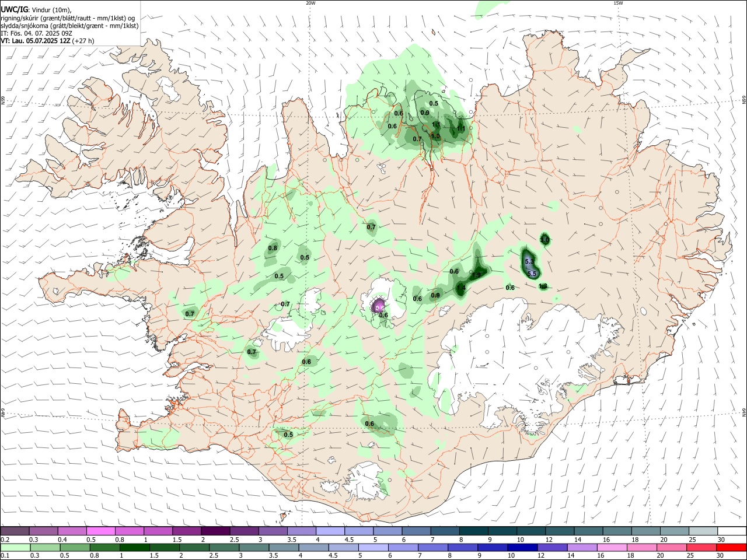Click the 'VT: Lau. 05.07.2025 12Z' valid time
Image resolution: width=747 pixels, height=560 pixels.
coord(36,41)
